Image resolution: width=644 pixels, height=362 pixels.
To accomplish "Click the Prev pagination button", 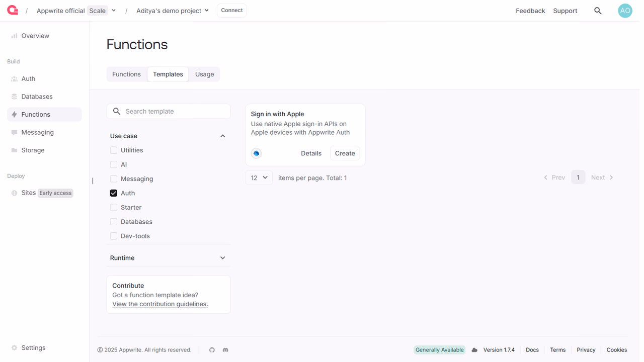I will coord(554,177).
